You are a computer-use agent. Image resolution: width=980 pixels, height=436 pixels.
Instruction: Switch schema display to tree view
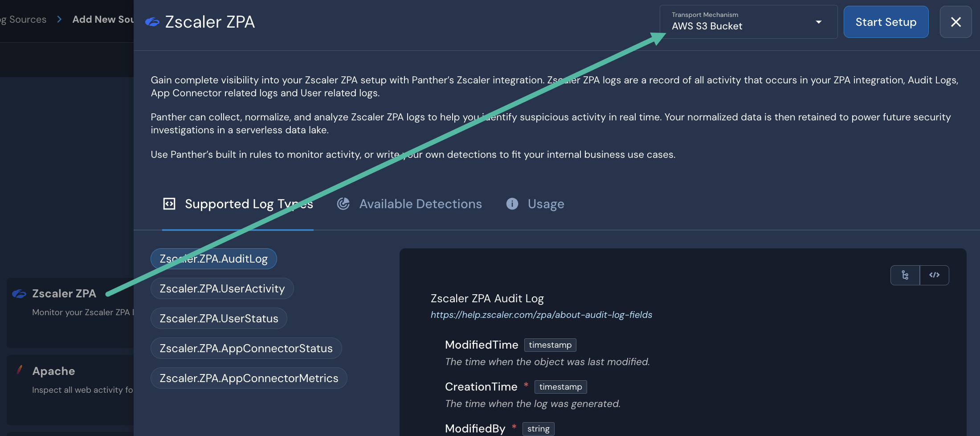click(x=905, y=275)
